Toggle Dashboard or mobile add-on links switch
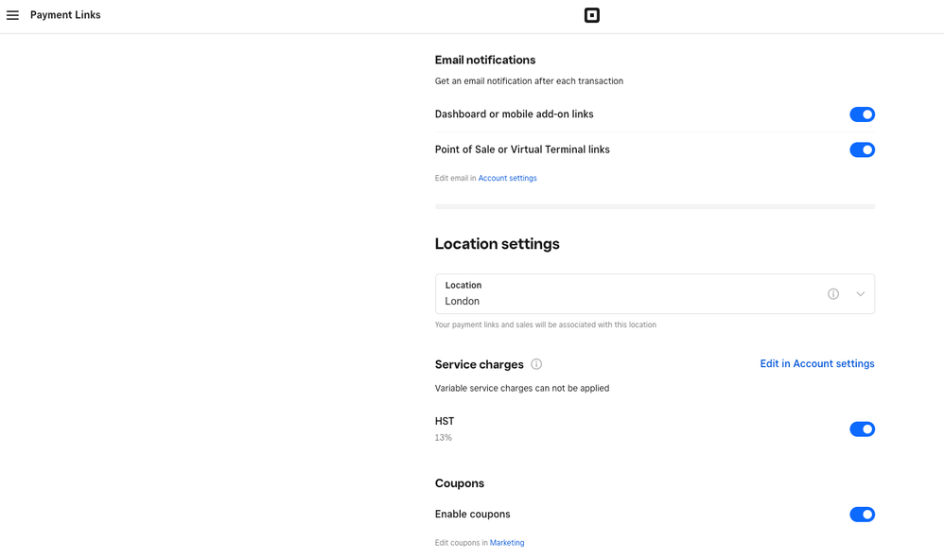The image size is (944, 560). click(x=862, y=114)
